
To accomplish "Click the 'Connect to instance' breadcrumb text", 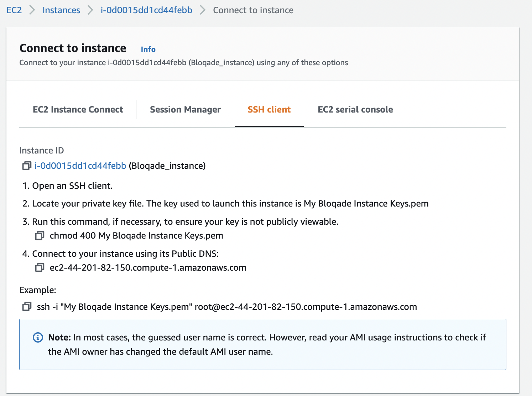I will point(253,10).
